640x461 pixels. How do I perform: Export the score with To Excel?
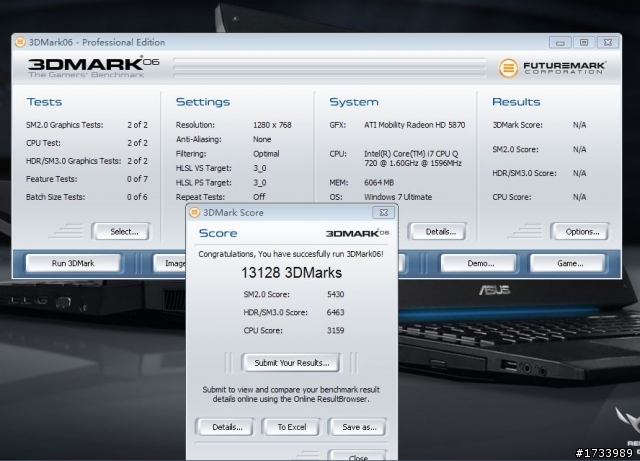(x=291, y=427)
